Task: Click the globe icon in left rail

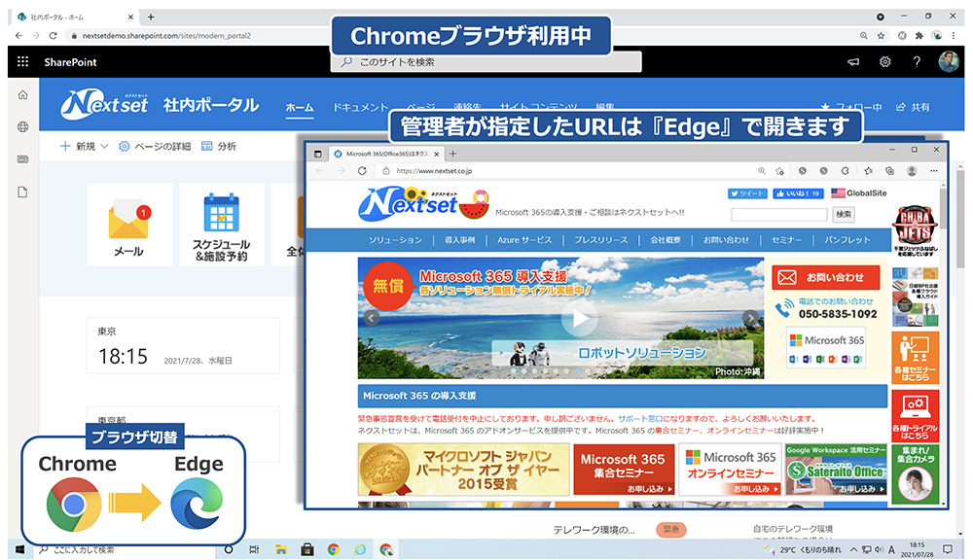Action: (x=23, y=127)
